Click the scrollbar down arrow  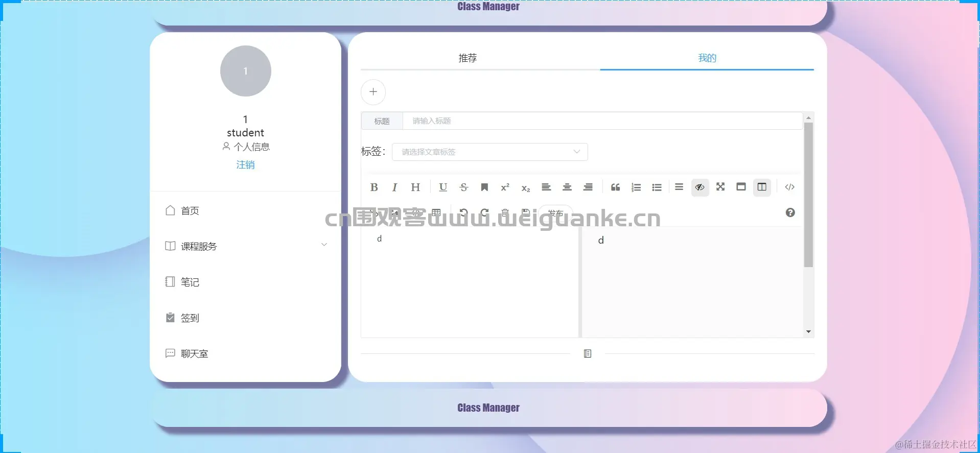click(808, 331)
